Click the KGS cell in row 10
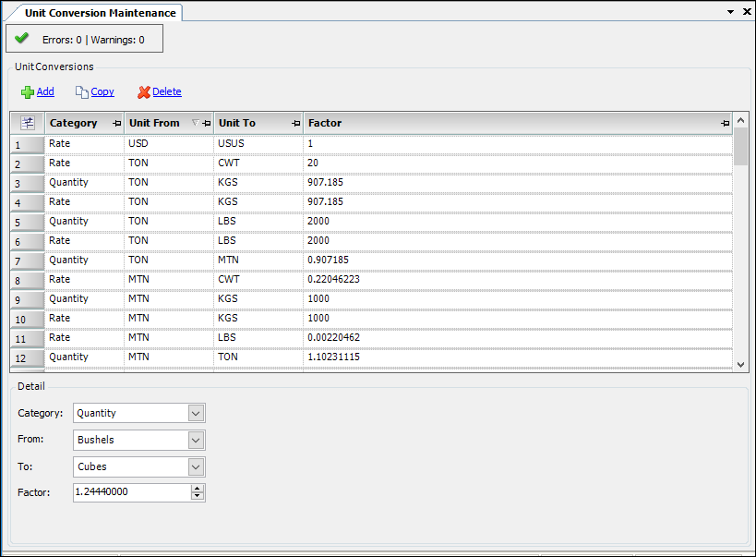756x557 pixels. click(258, 318)
